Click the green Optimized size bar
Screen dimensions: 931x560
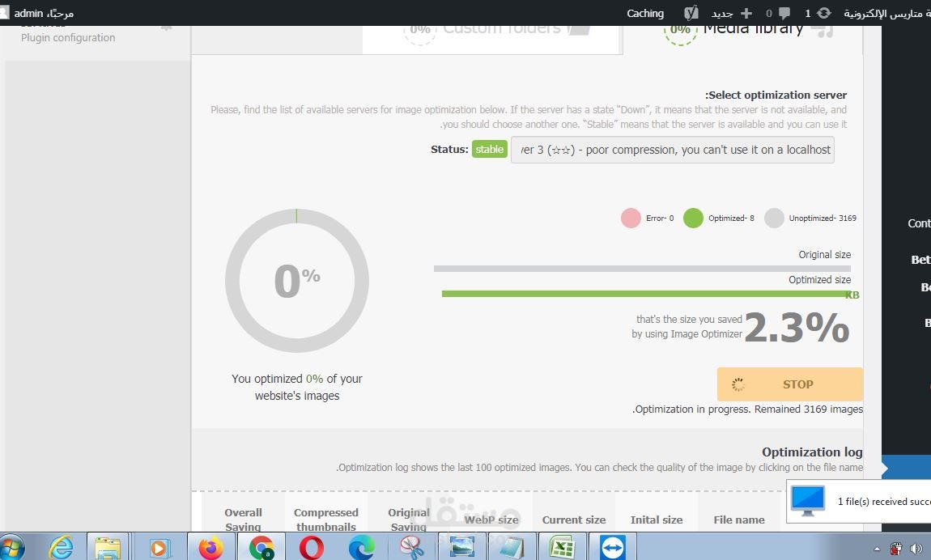647,294
